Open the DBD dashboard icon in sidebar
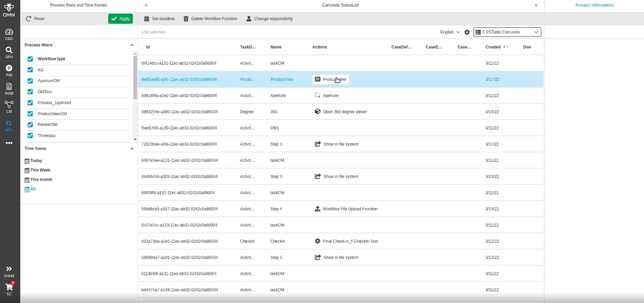This screenshot has width=644, height=303. [x=9, y=34]
